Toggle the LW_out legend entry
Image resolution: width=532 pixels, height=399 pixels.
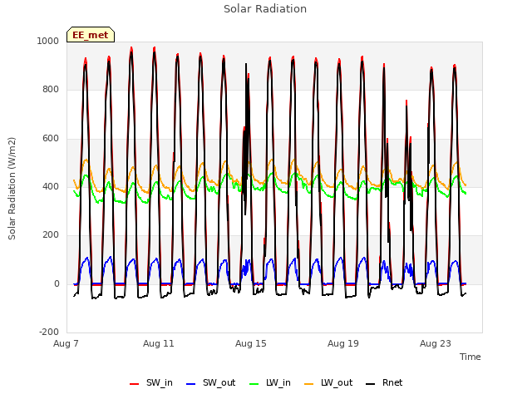point(328,382)
